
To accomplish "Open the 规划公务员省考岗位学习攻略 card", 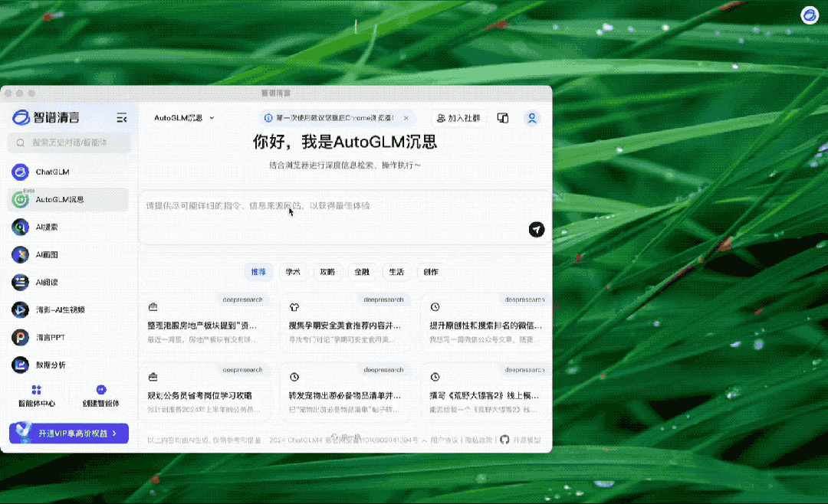I will coord(205,392).
